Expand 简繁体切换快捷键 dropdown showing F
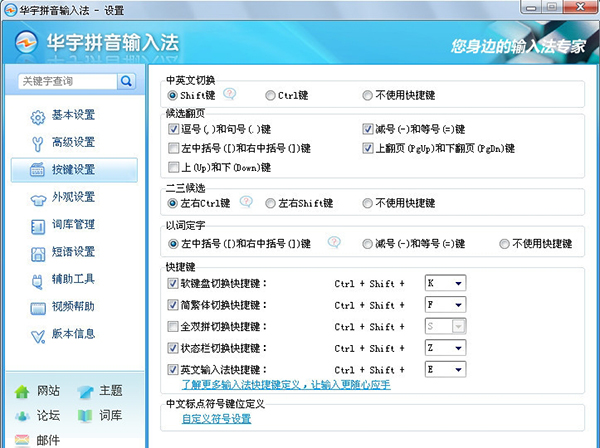600x448 pixels. click(x=458, y=305)
